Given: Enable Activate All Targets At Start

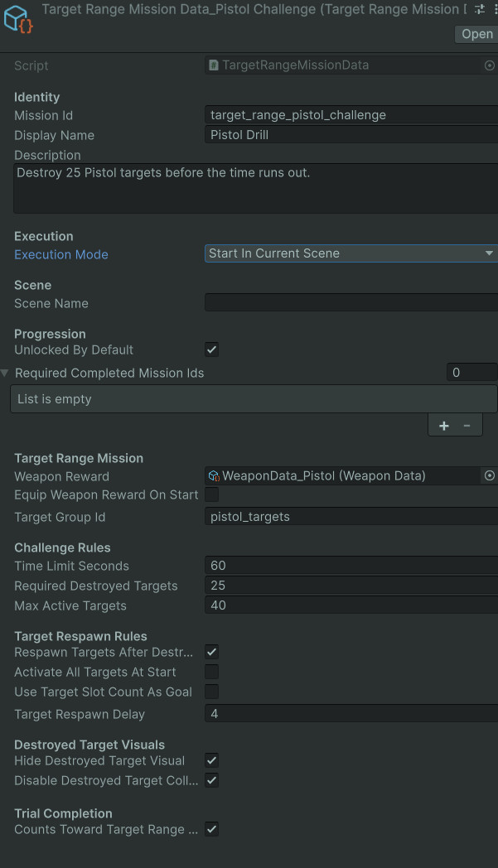Looking at the screenshot, I should (211, 672).
